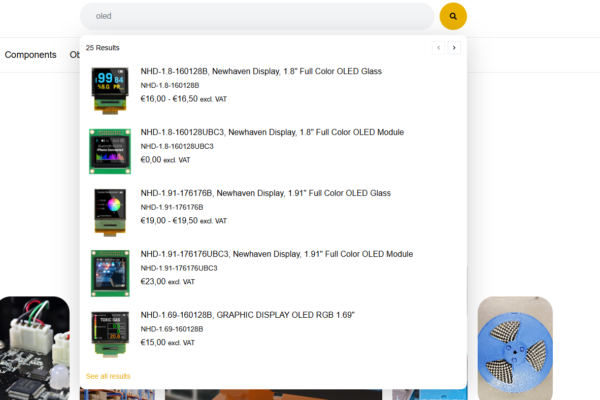Open NHD-1.91-176176B OLED Glass result title

(x=266, y=193)
